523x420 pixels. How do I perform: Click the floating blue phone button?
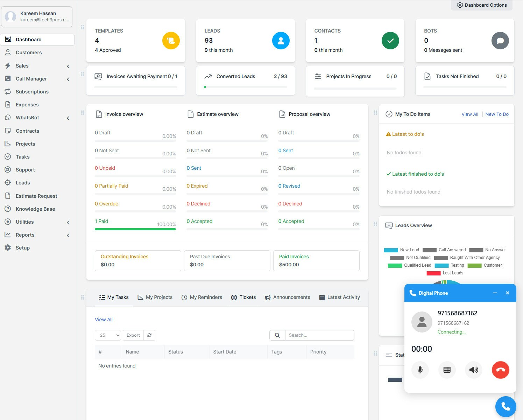[x=506, y=407]
